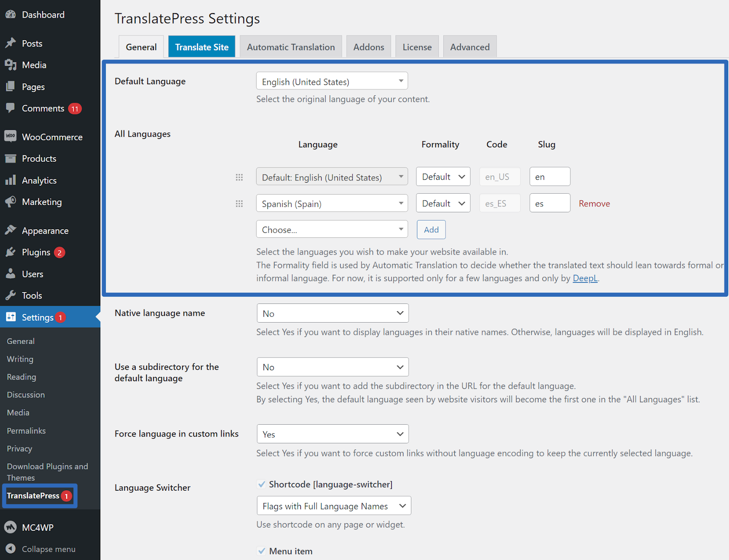Open the Spanish (Spain) language dropdown
The image size is (729, 560).
pyautogui.click(x=332, y=203)
